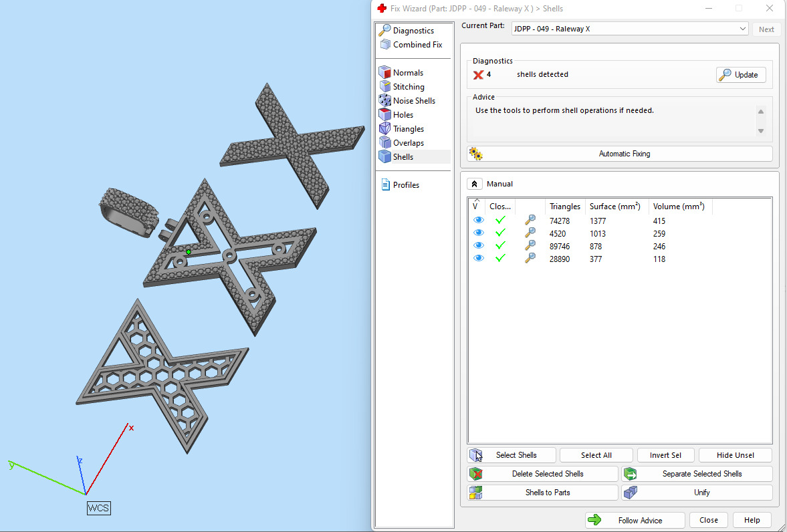Click the Normals cube icon
Screen dimensions: 787x532
pyautogui.click(x=385, y=73)
